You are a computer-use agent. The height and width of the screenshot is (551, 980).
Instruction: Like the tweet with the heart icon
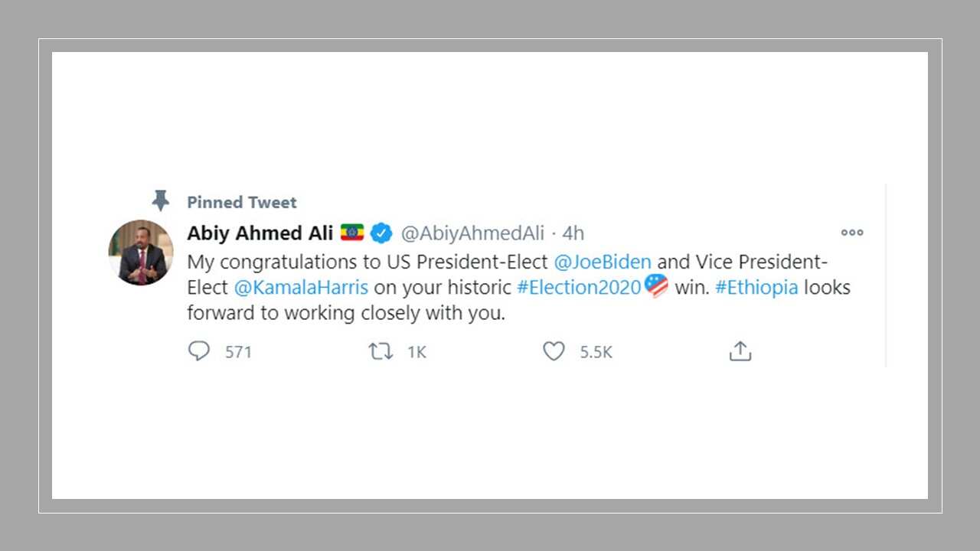click(x=554, y=351)
